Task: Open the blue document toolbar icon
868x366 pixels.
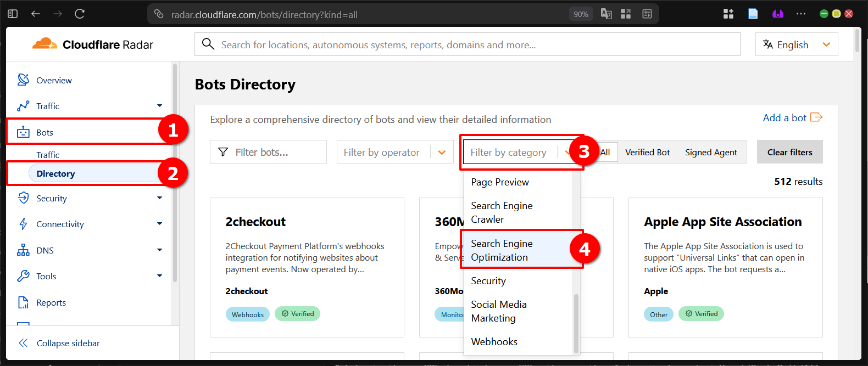Action: pos(753,14)
